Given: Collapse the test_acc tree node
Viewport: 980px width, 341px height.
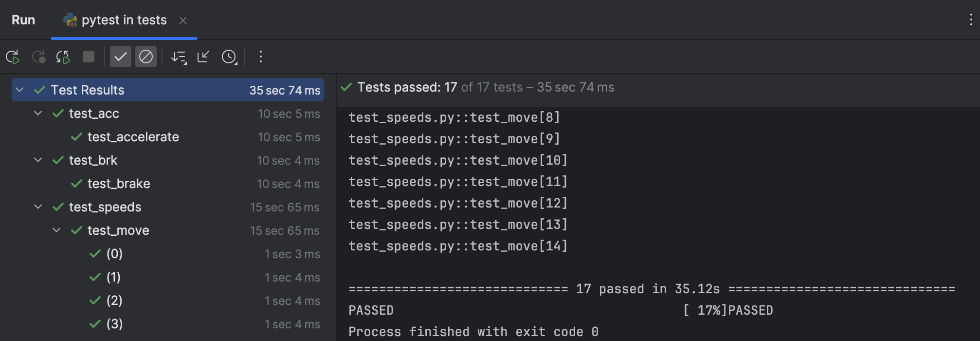Looking at the screenshot, I should click(x=38, y=113).
